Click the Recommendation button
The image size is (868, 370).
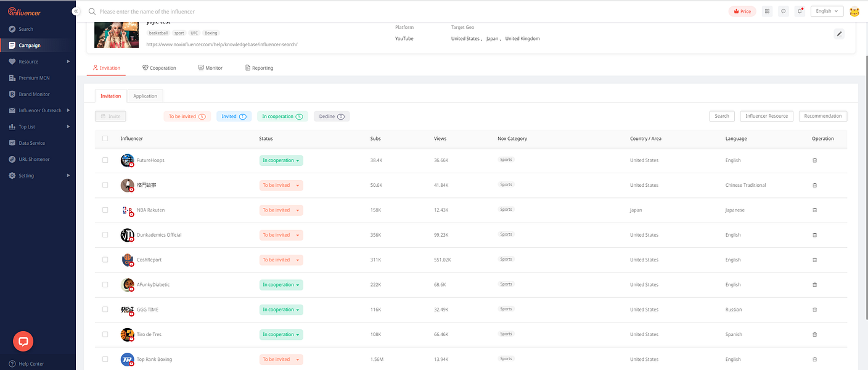pyautogui.click(x=823, y=116)
